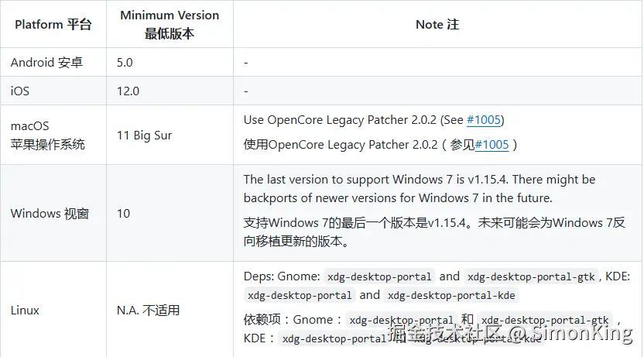
Task: Click the #1005 link in the English macOS note
Action: pyautogui.click(x=485, y=120)
